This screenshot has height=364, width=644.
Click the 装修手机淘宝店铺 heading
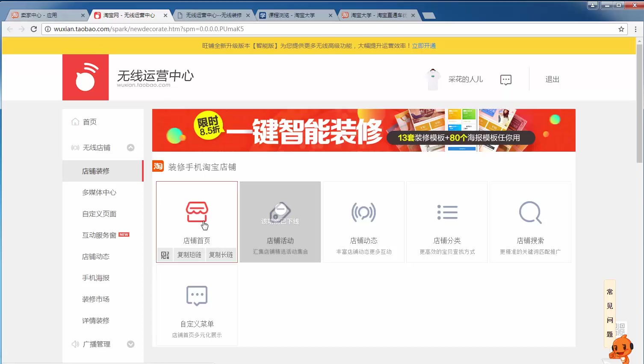tap(202, 167)
